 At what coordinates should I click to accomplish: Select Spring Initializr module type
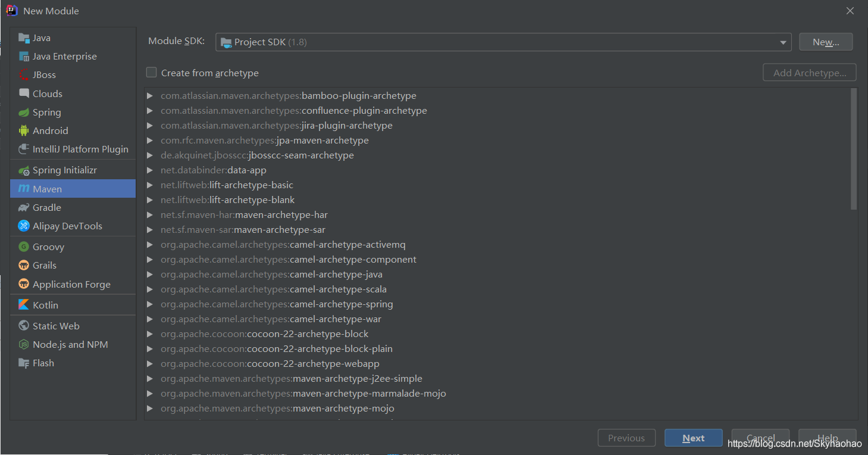[x=73, y=170]
